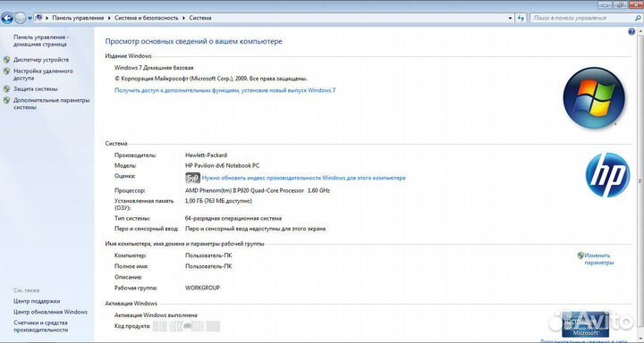The height and width of the screenshot is (343, 644).
Task: Click shield icon beside Изменить параметры
Action: (x=580, y=255)
